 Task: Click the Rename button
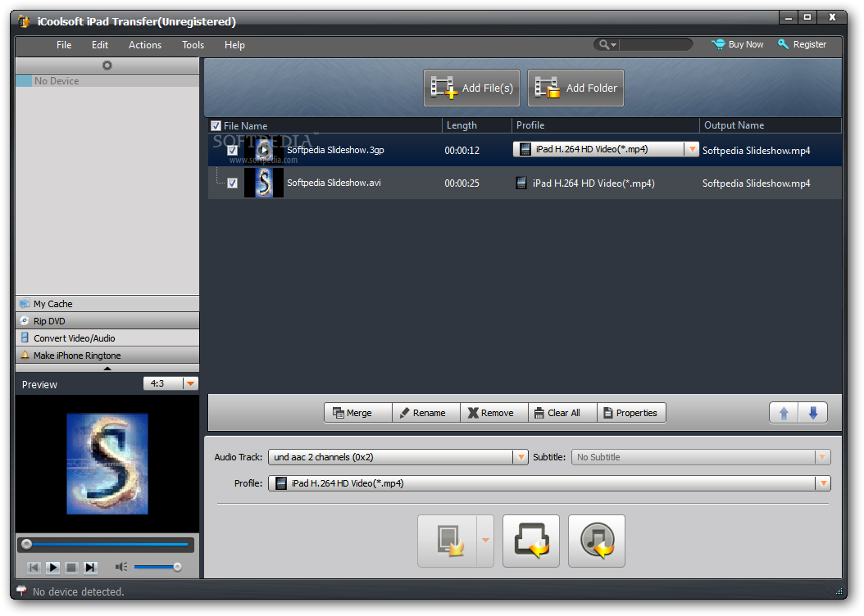tap(426, 413)
